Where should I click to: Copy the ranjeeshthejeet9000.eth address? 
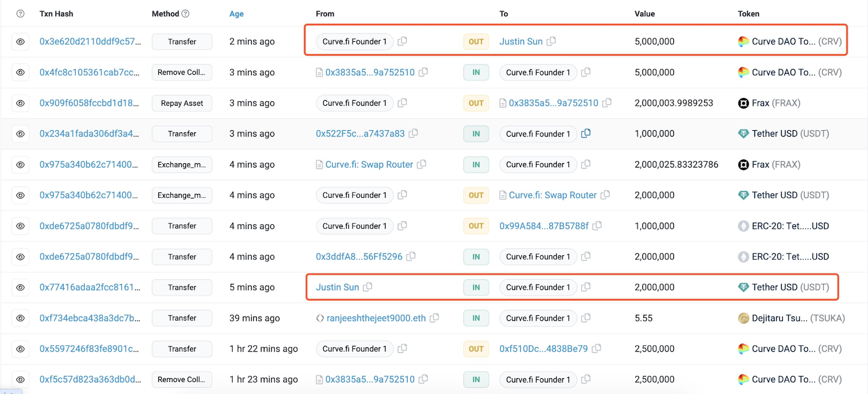pos(434,318)
